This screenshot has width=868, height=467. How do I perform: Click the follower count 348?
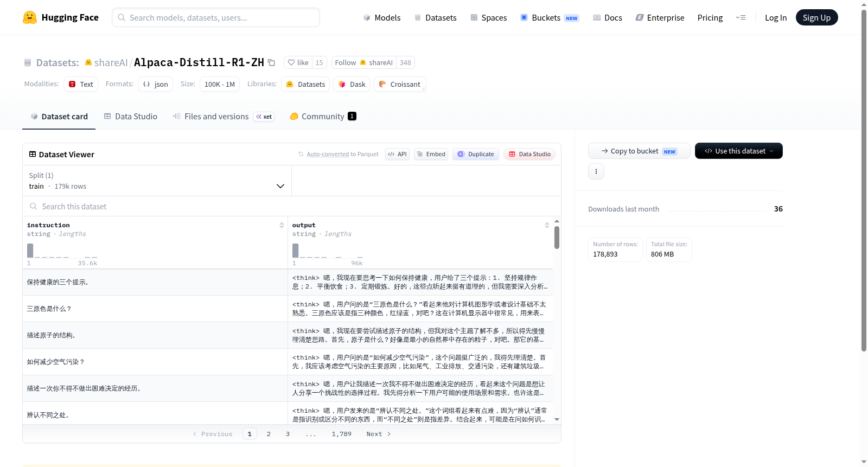click(405, 62)
